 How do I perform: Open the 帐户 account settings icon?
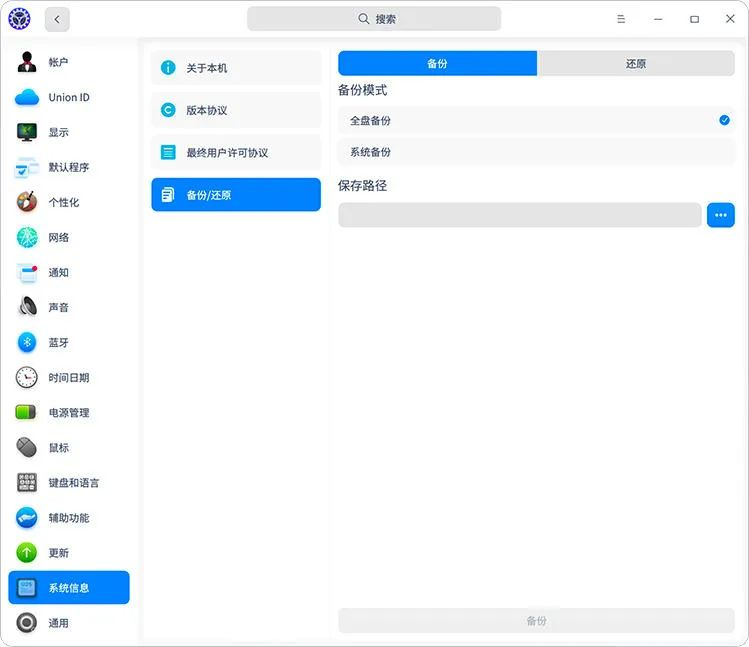pyautogui.click(x=27, y=62)
